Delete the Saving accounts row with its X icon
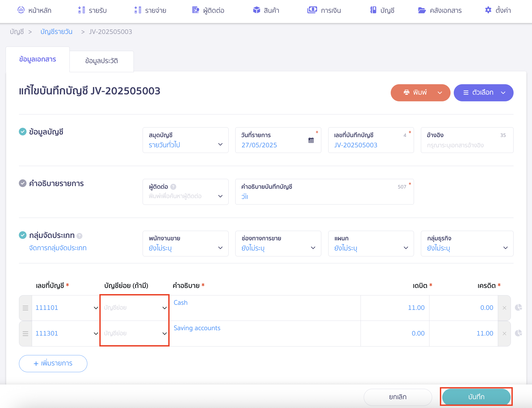This screenshot has height=408, width=532. tap(504, 333)
